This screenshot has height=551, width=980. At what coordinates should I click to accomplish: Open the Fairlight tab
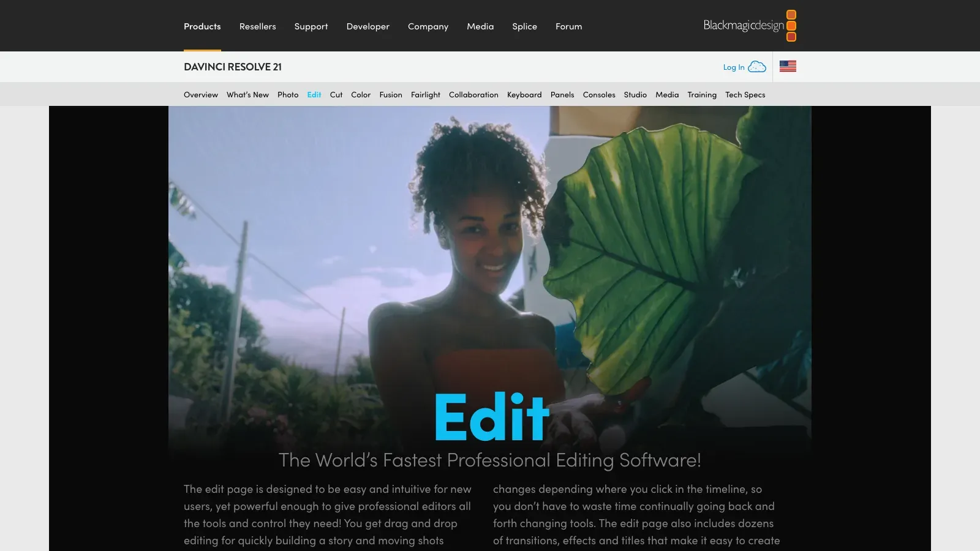pyautogui.click(x=426, y=95)
